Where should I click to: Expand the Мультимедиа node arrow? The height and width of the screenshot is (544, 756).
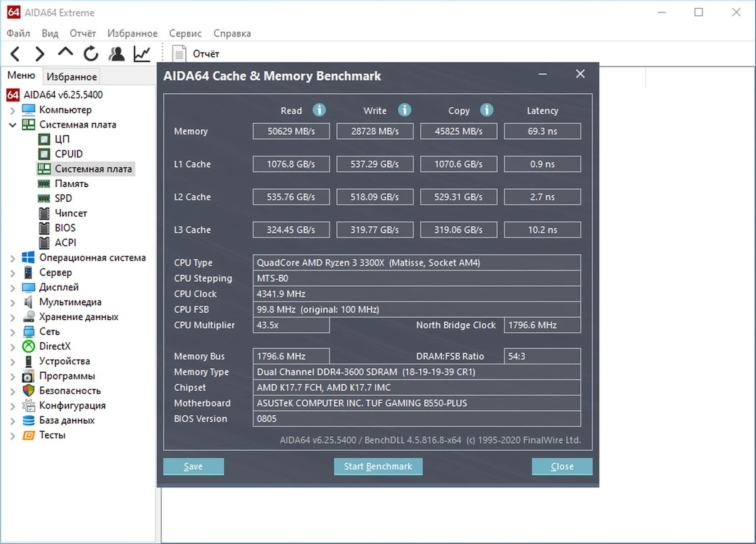coord(13,303)
